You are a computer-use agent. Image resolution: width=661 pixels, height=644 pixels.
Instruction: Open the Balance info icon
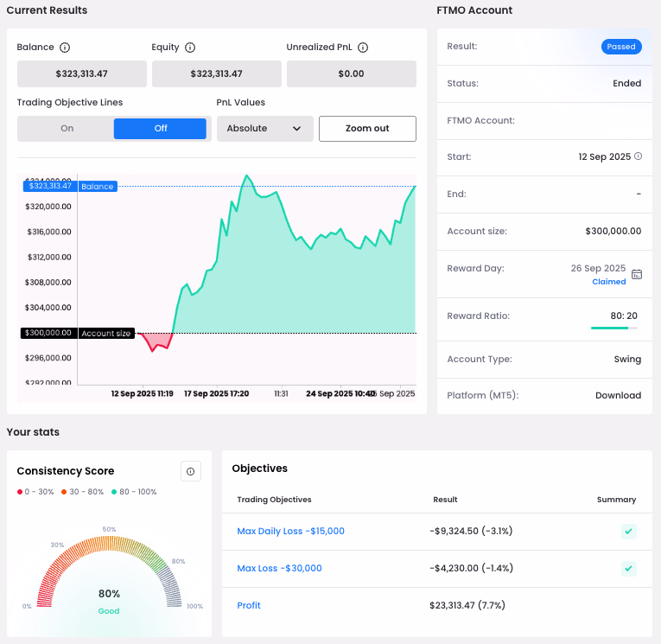point(65,48)
